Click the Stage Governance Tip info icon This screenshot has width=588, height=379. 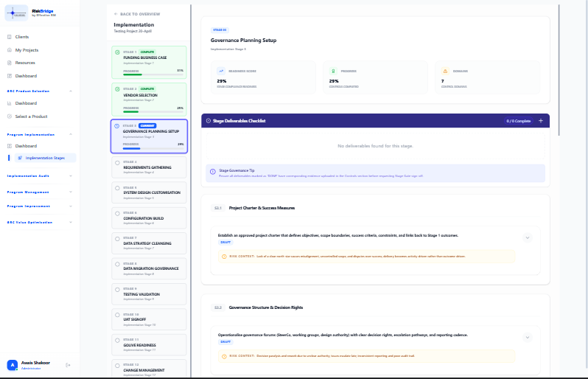tap(213, 172)
